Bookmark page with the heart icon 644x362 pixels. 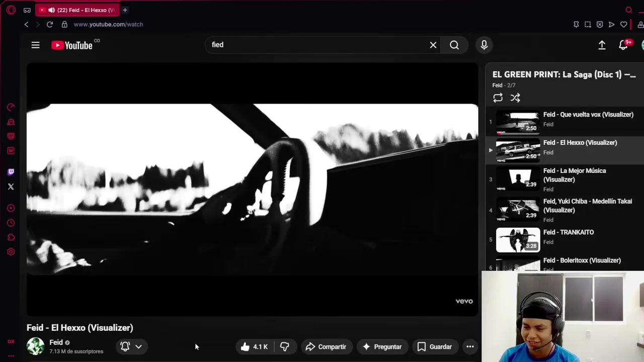pyautogui.click(x=624, y=24)
